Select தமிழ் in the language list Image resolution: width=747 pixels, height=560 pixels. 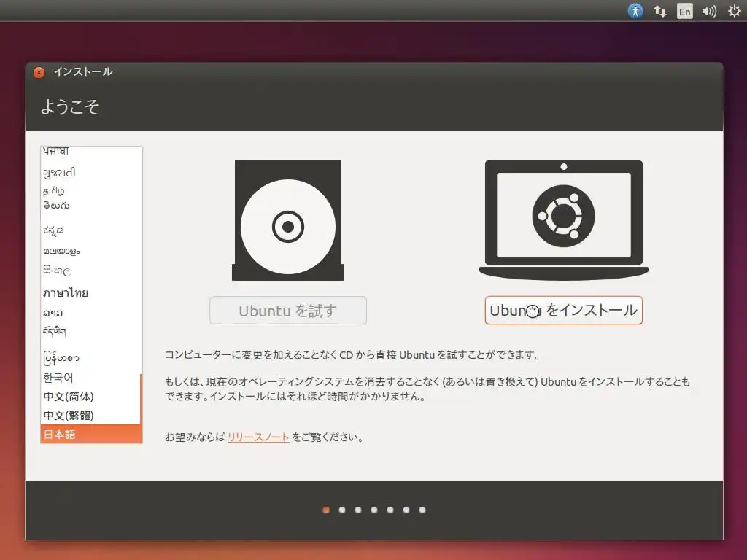click(x=90, y=191)
